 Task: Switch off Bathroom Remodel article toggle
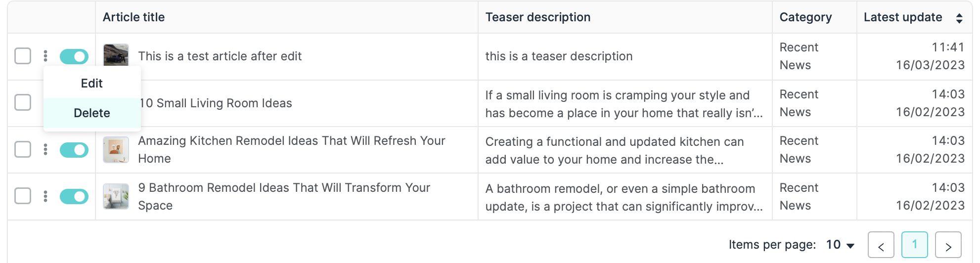74,197
